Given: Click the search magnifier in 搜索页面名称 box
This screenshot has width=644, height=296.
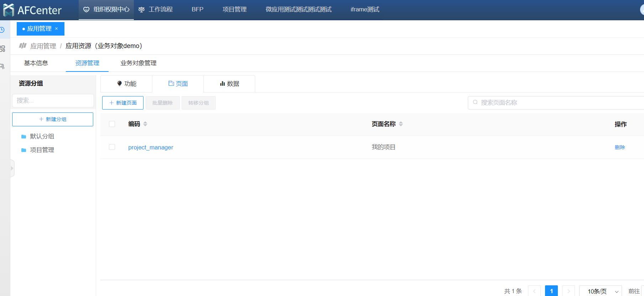Looking at the screenshot, I should (x=475, y=102).
